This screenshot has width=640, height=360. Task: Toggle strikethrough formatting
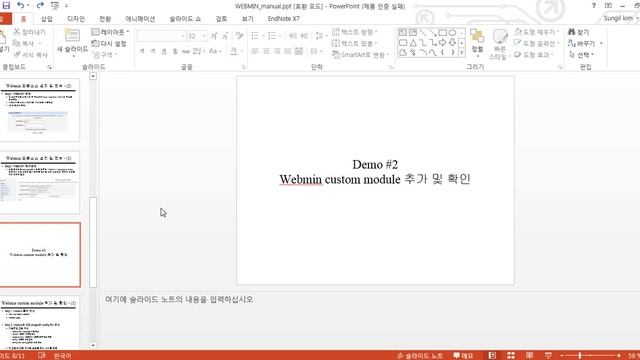(186, 51)
